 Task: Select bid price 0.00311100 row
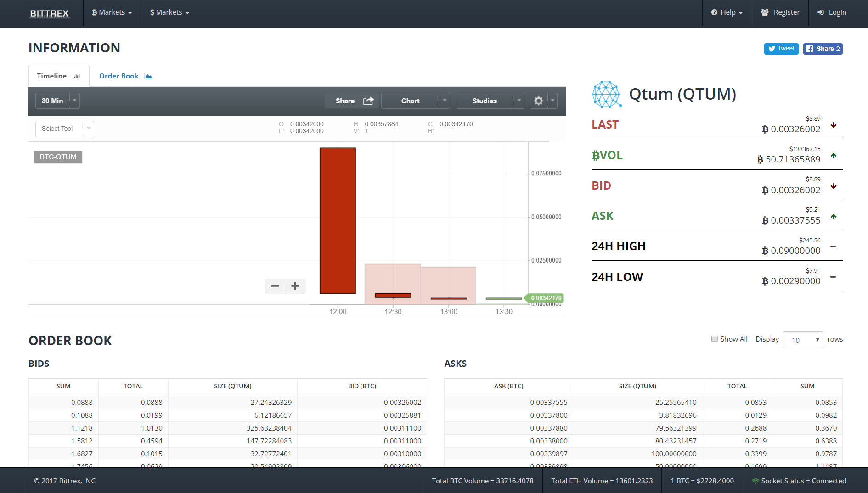(x=402, y=428)
